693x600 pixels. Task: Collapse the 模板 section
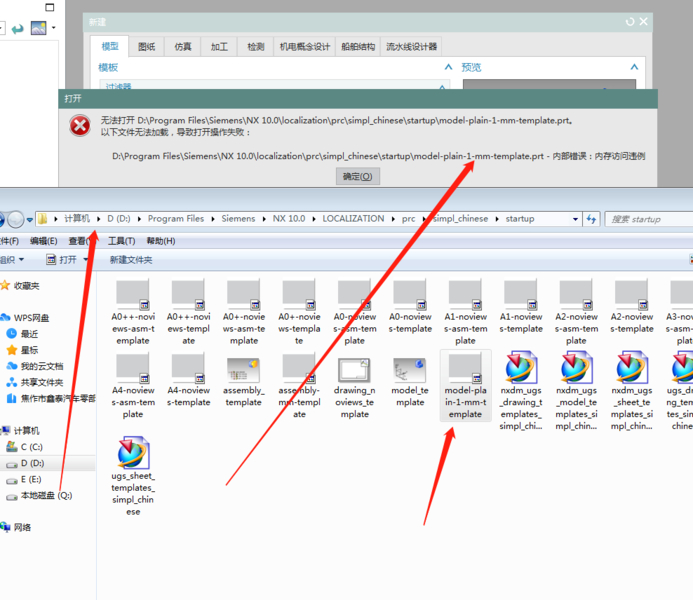pos(448,67)
